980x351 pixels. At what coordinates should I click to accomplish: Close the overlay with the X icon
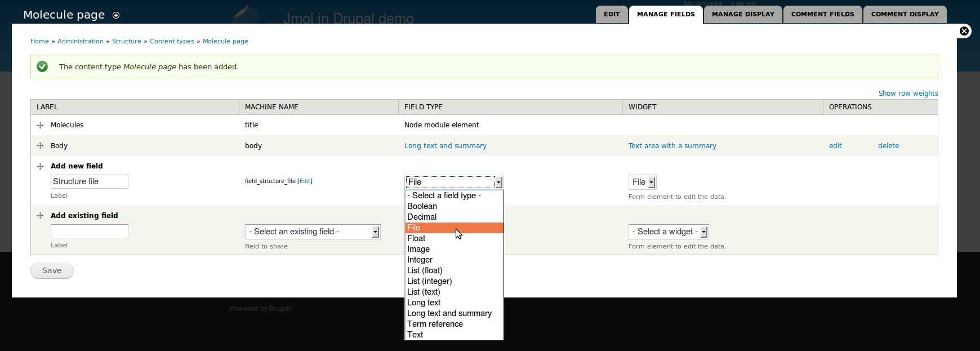pos(964,31)
